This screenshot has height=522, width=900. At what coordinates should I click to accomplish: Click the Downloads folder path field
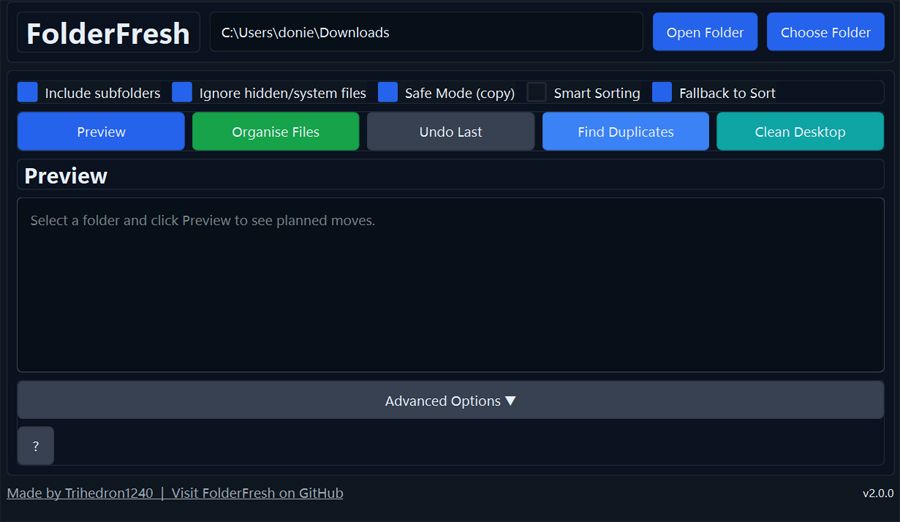click(426, 32)
